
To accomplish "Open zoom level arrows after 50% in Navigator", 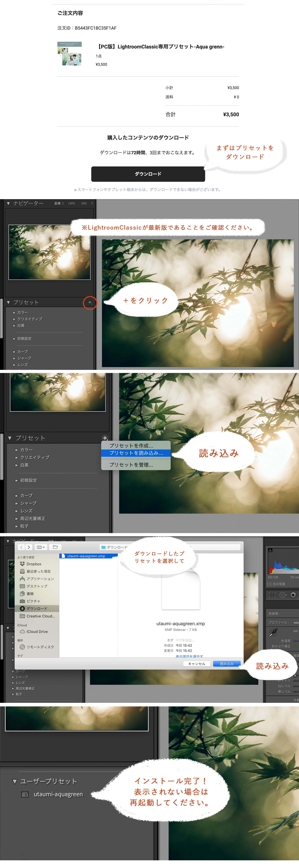I will (x=92, y=204).
